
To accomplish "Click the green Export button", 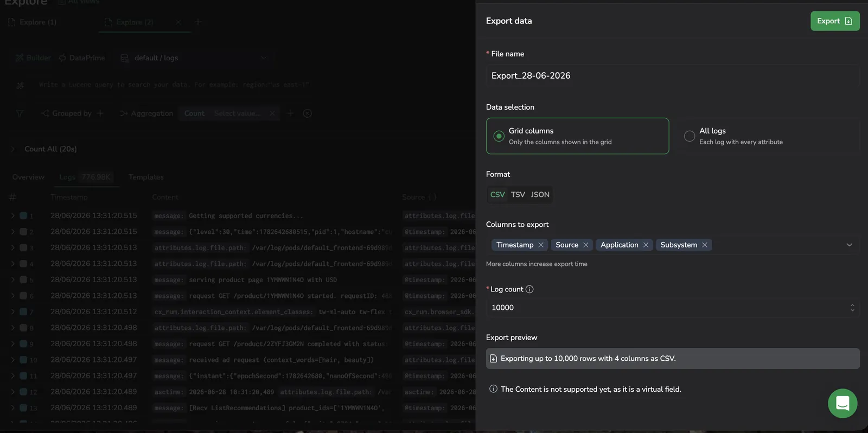I will coord(835,21).
